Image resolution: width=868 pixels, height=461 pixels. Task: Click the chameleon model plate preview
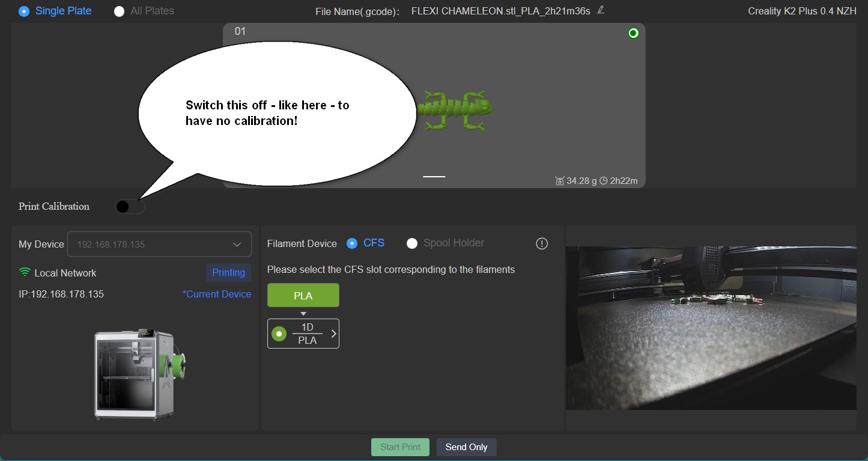pyautogui.click(x=434, y=106)
